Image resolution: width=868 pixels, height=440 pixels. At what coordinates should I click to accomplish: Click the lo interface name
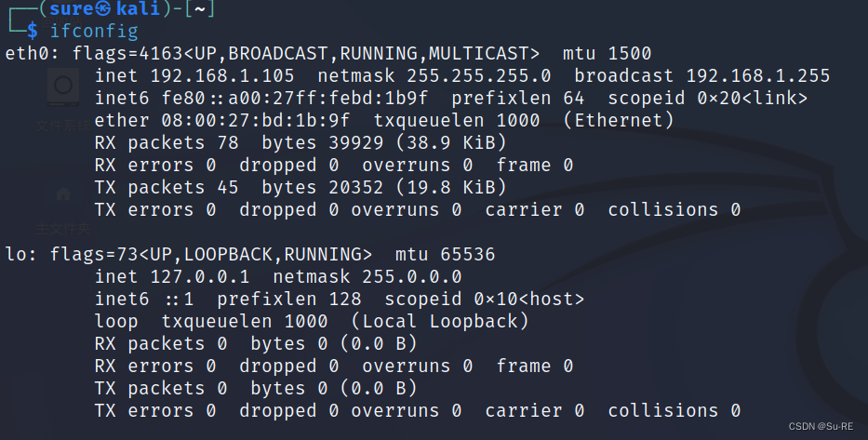tap(16, 255)
